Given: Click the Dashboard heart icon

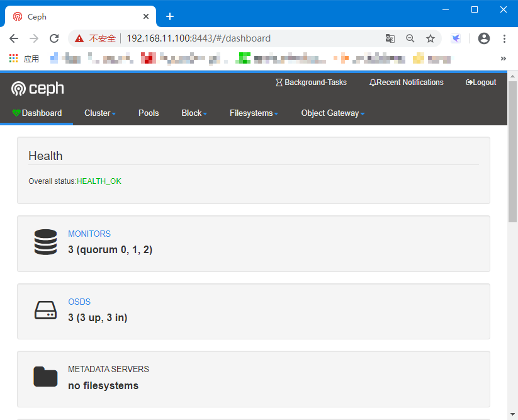Looking at the screenshot, I should pos(16,113).
